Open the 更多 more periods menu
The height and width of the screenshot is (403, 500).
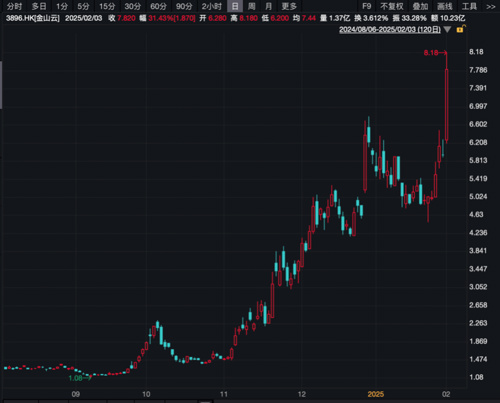tap(289, 6)
